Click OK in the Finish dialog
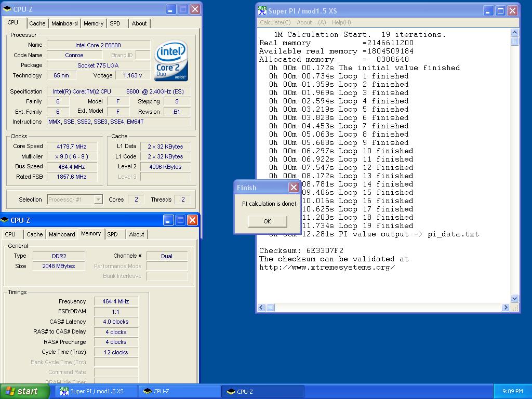Screen dimensions: 532x399 click(x=268, y=221)
